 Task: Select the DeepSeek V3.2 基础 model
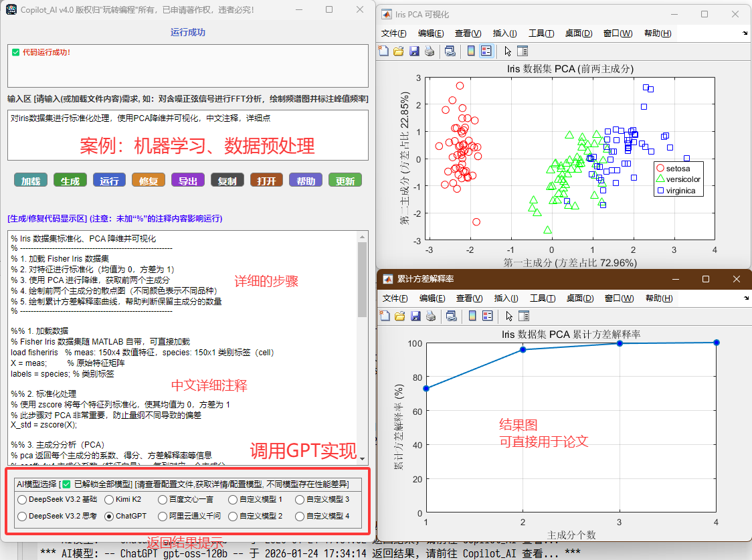(22, 499)
